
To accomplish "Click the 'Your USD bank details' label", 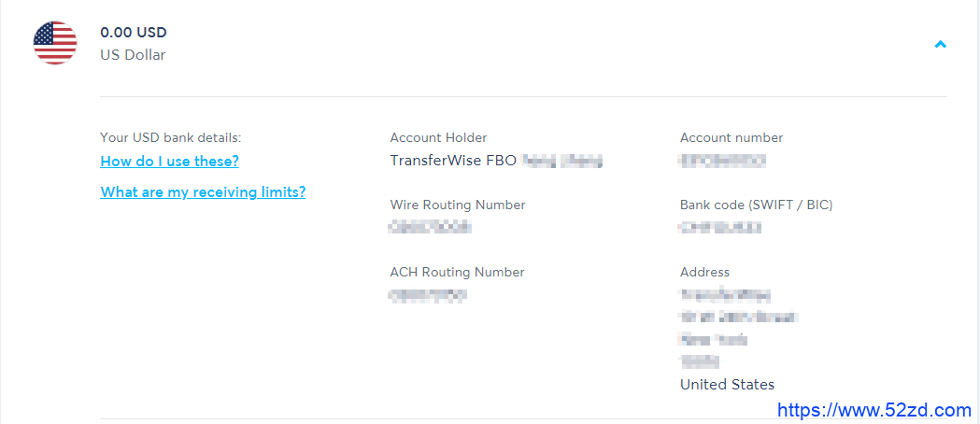I will tap(171, 137).
